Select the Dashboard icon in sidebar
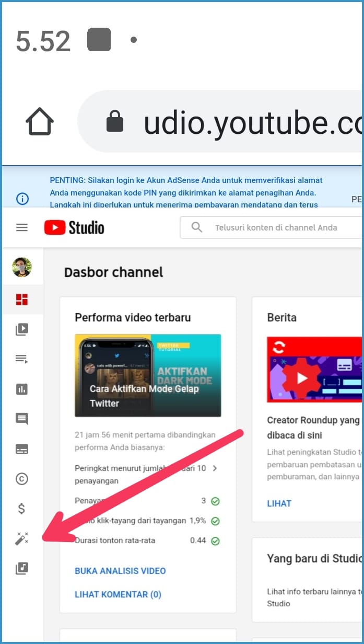 pyautogui.click(x=22, y=300)
